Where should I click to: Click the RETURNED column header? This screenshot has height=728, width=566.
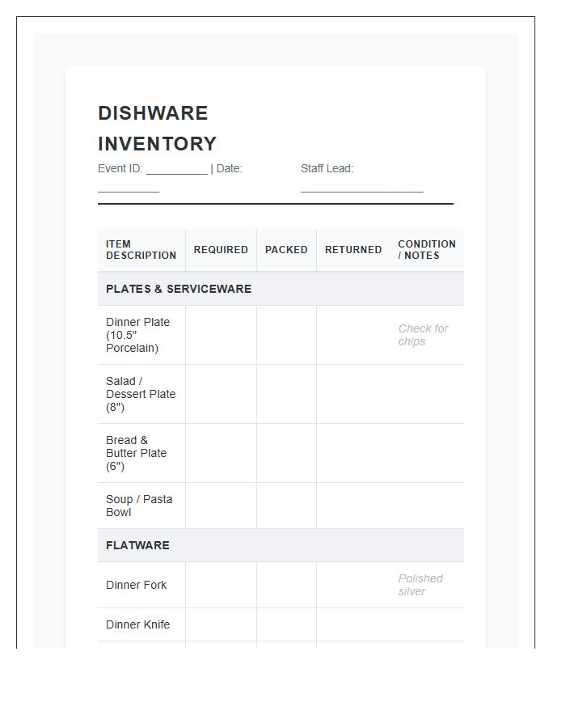[353, 250]
